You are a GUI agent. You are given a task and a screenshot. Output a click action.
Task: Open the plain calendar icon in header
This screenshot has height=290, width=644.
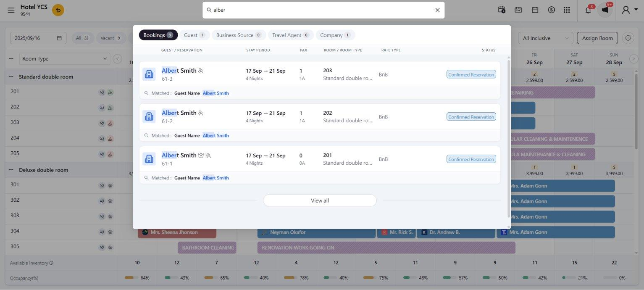(535, 10)
